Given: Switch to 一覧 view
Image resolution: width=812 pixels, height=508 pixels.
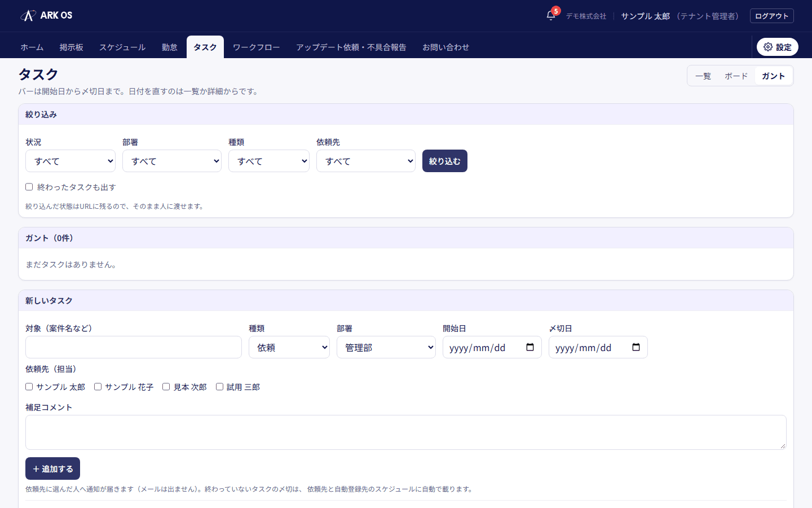Looking at the screenshot, I should pyautogui.click(x=703, y=76).
